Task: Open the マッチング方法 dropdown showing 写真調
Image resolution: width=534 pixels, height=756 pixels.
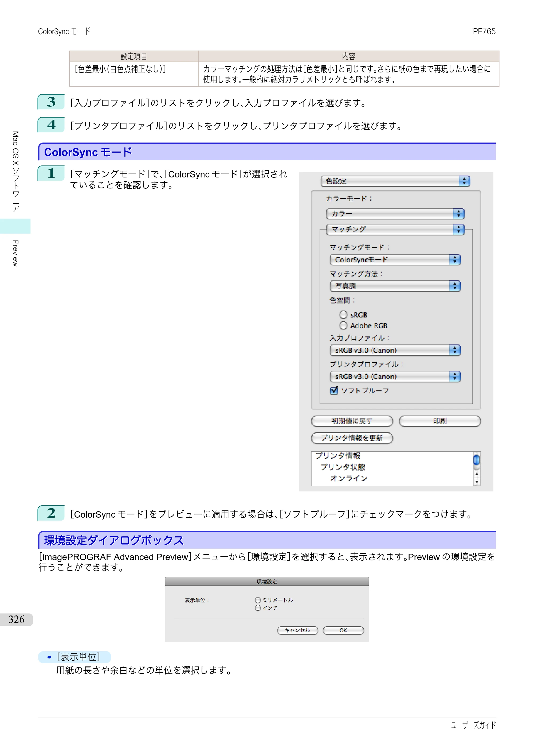Action: pos(395,286)
